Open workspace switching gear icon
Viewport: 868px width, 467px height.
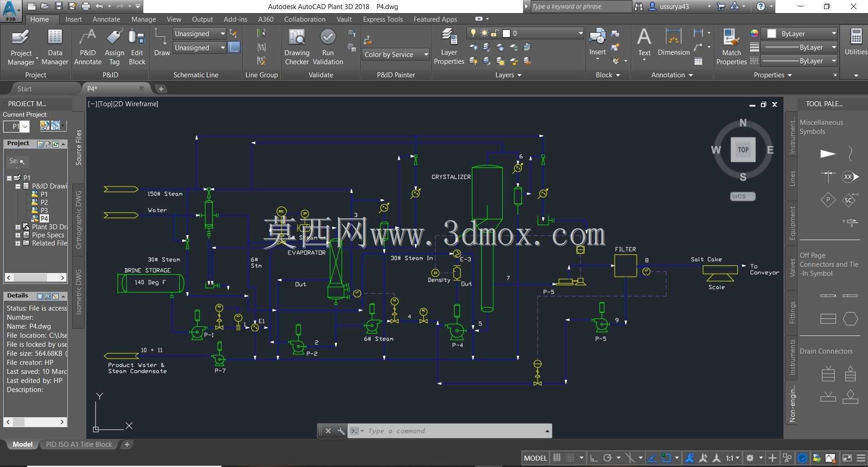tap(750, 458)
